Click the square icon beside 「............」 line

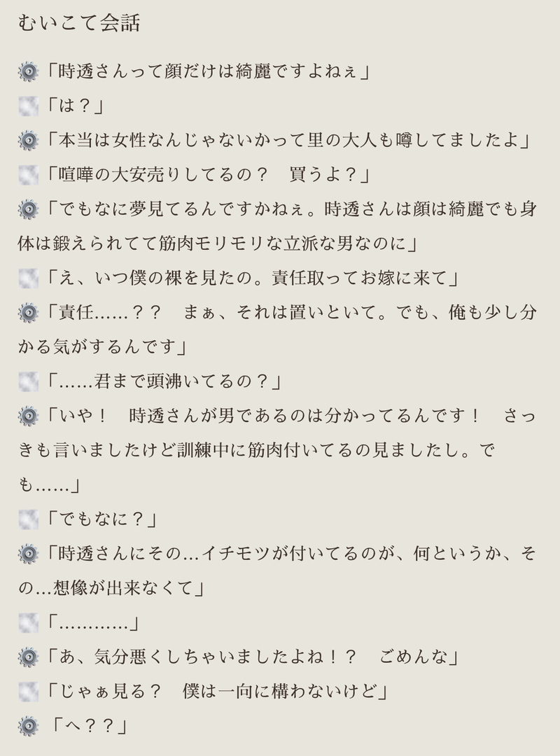tap(28, 622)
